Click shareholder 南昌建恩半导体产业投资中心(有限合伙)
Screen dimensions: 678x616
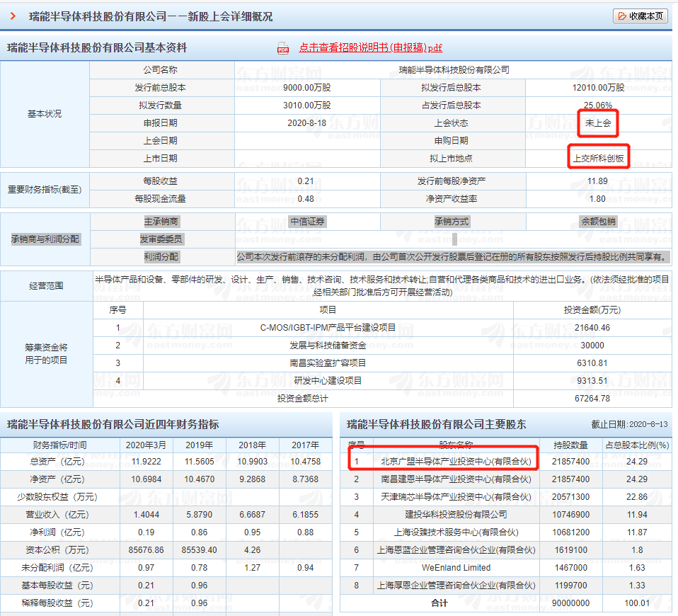[456, 479]
